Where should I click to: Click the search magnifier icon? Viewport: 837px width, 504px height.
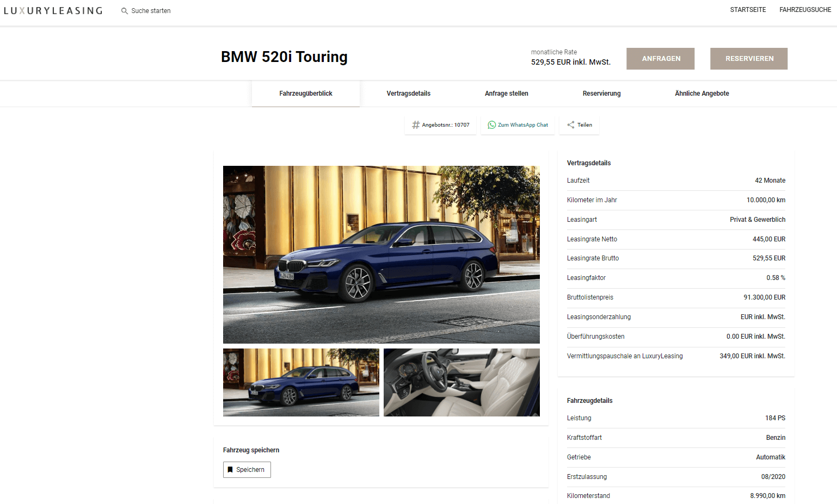pos(125,11)
